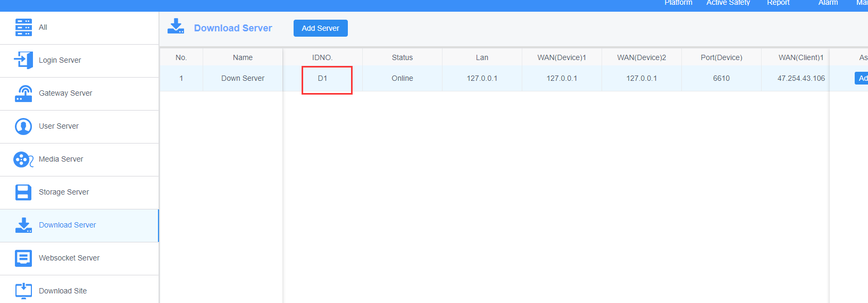Click the Name column header
868x303 pixels.
243,57
